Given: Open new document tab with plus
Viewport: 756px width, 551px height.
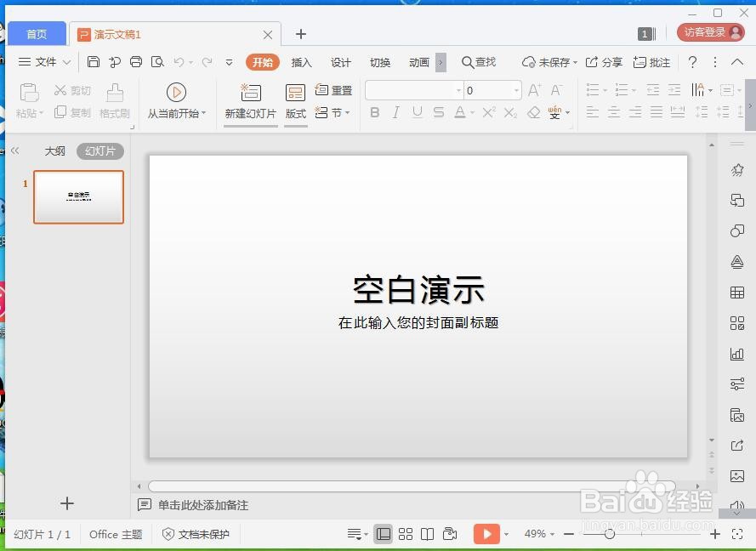Looking at the screenshot, I should (x=301, y=34).
